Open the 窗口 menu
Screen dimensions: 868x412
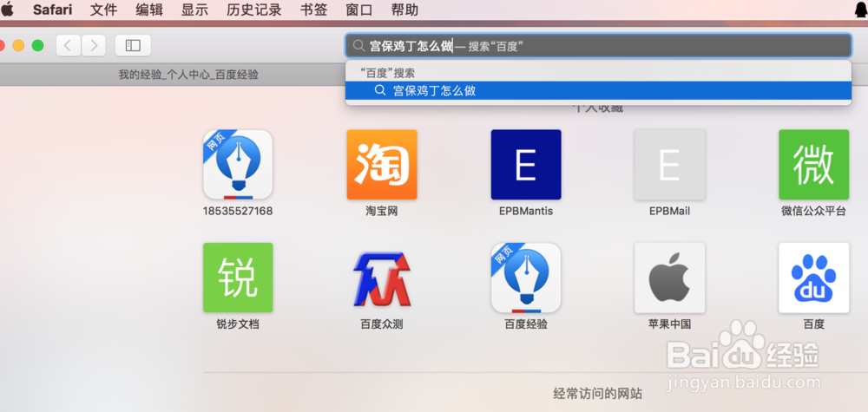(358, 10)
